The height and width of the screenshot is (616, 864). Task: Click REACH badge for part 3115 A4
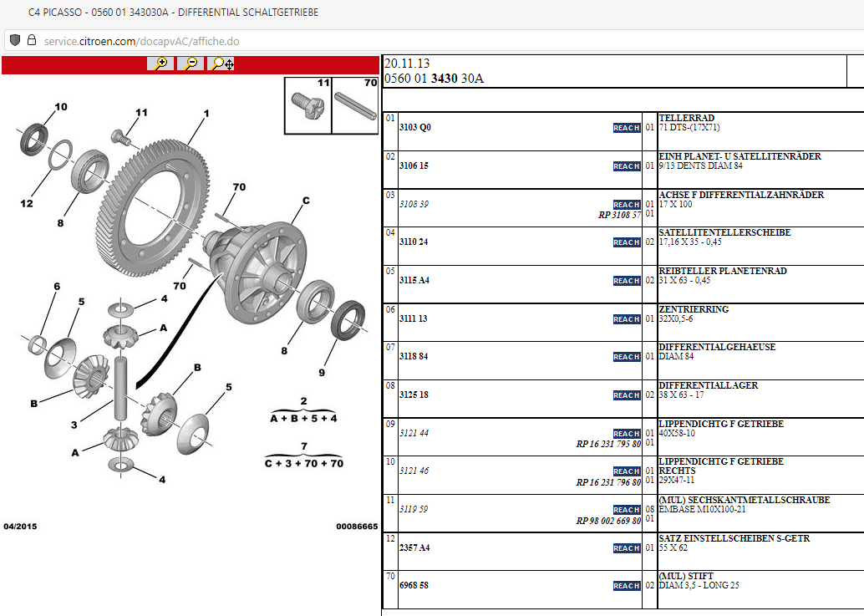(627, 281)
